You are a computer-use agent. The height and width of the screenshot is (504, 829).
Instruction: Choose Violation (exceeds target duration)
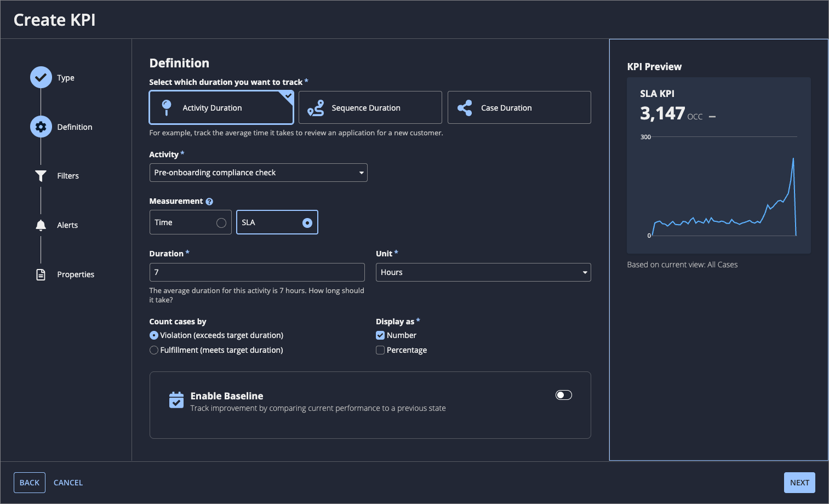(154, 335)
